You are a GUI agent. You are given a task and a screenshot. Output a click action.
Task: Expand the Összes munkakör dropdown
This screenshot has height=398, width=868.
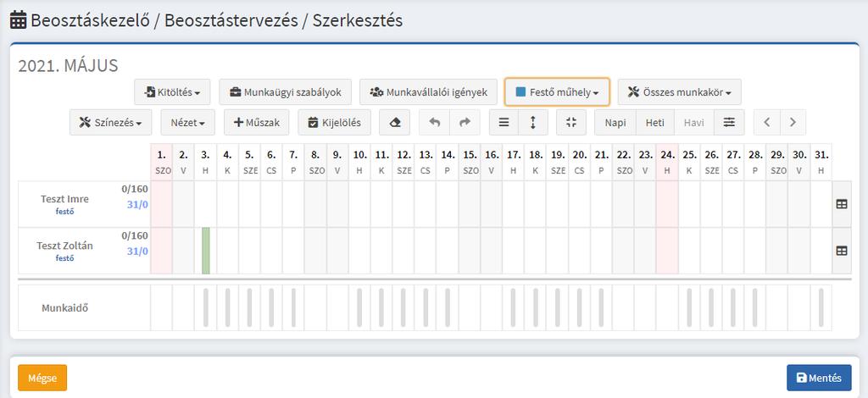pos(679,92)
